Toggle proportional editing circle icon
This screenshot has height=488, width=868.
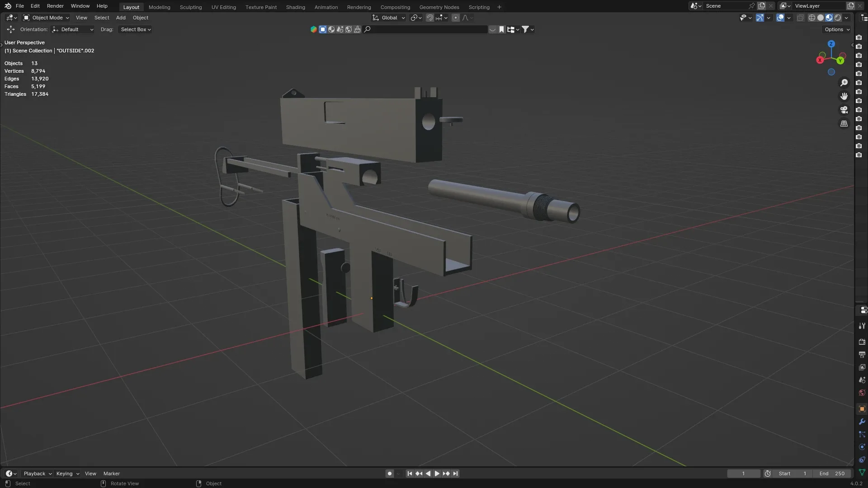456,18
